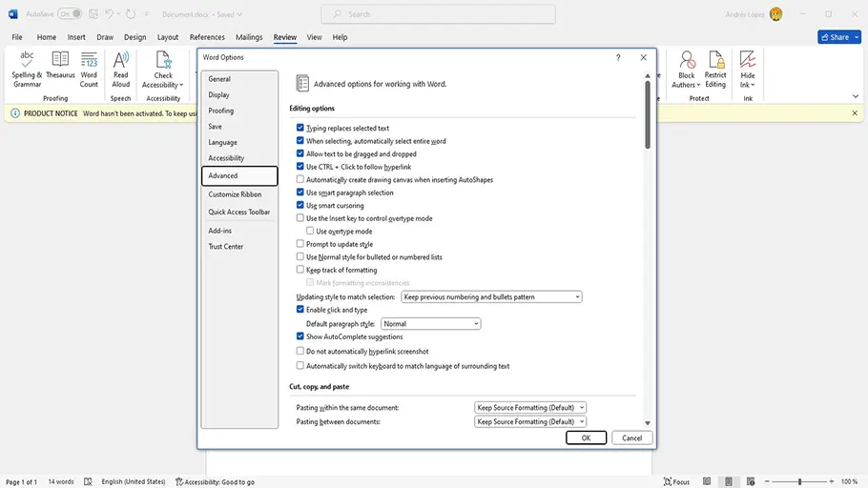Click the Search box in title bar

coord(438,14)
